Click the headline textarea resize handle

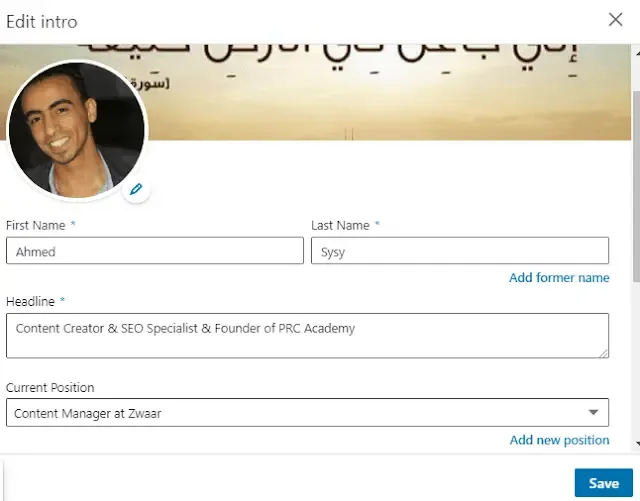[604, 352]
